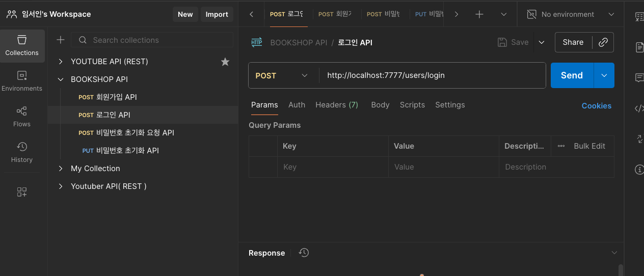
Task: Click the HTTP request type icon
Action: point(257,42)
